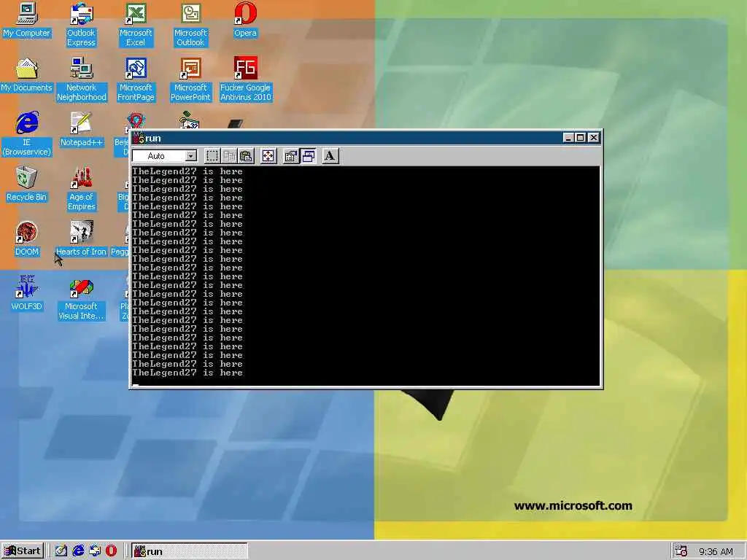Select My Computer desktop icon
The width and height of the screenshot is (747, 560).
26,20
